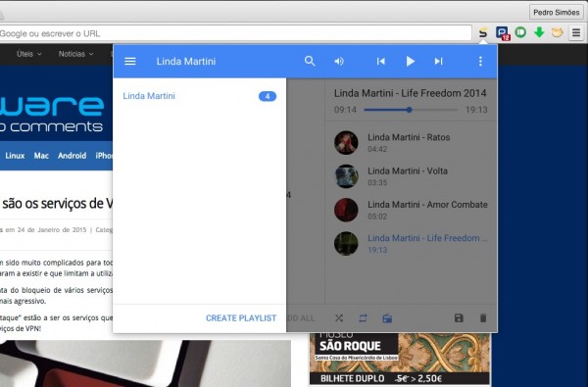This screenshot has width=588, height=387.
Task: Click the Pedro Simões profile button
Action: click(556, 13)
